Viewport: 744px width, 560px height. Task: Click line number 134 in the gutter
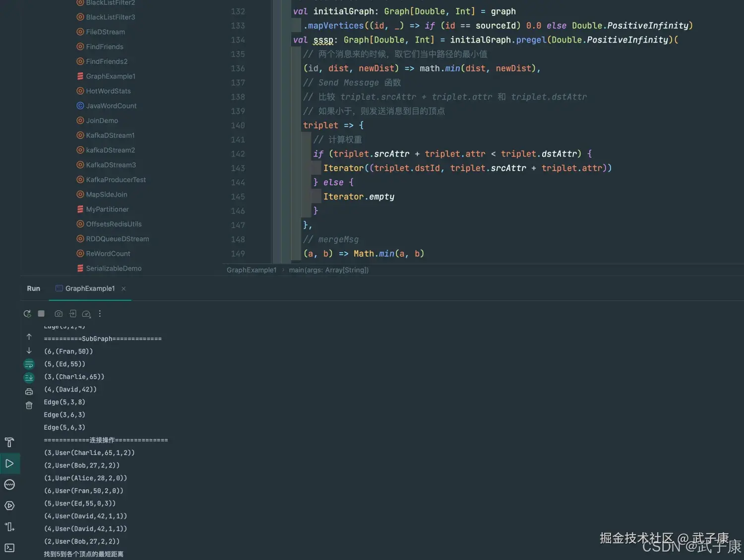(238, 40)
